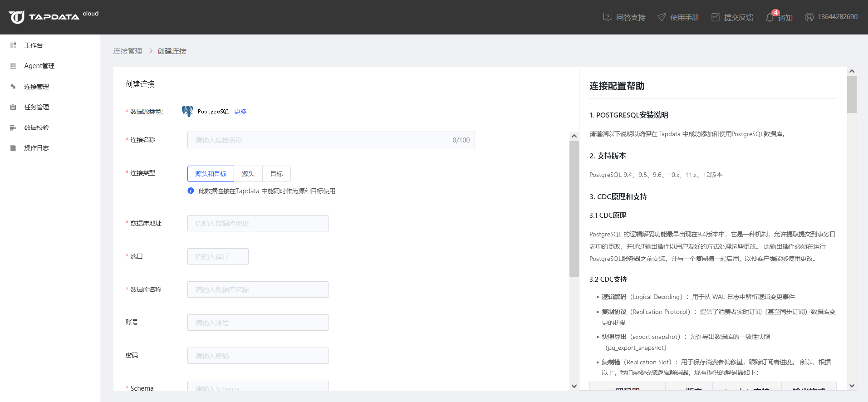This screenshot has width=868, height=402.
Task: Open the 问答支持 help icon
Action: 608,17
